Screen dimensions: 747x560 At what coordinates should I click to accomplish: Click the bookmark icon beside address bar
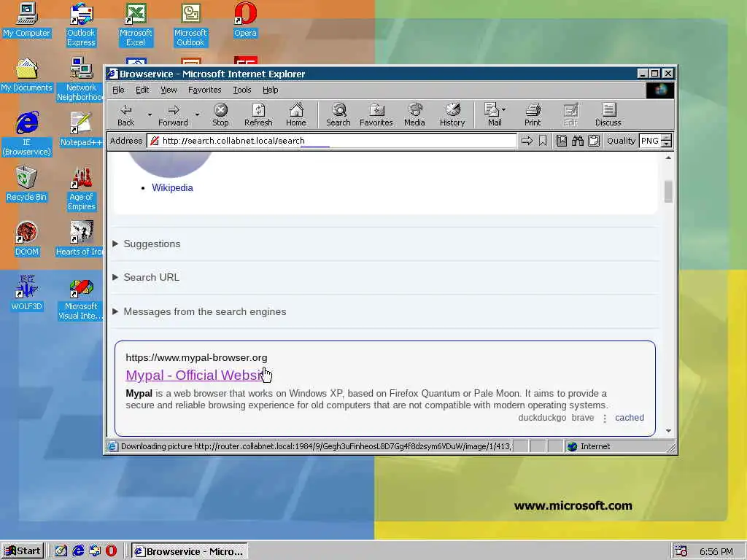point(543,141)
